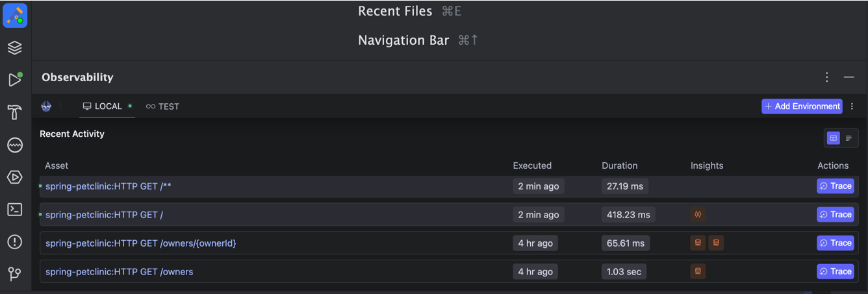Select the LOCAL environment tab
Image resolution: width=868 pixels, height=294 pixels.
coord(107,106)
